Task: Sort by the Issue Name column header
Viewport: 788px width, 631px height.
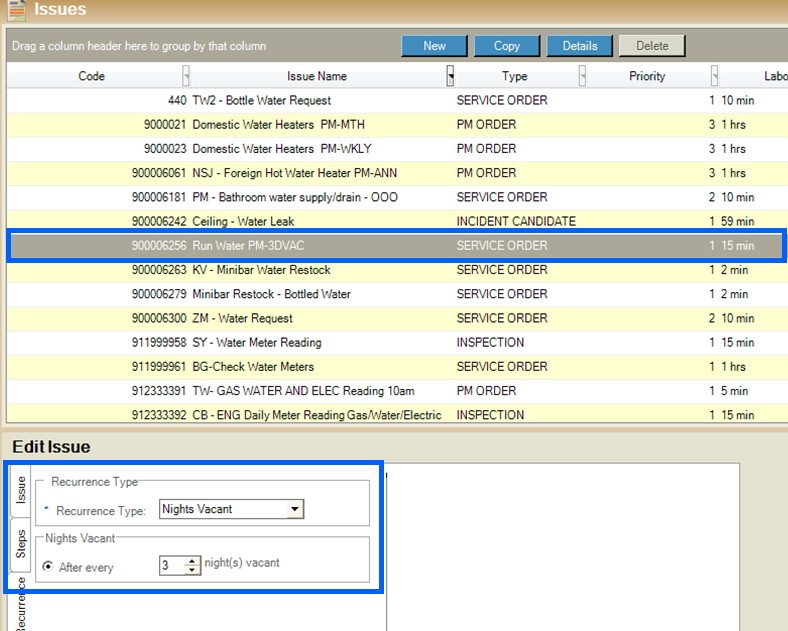Action: [x=317, y=76]
